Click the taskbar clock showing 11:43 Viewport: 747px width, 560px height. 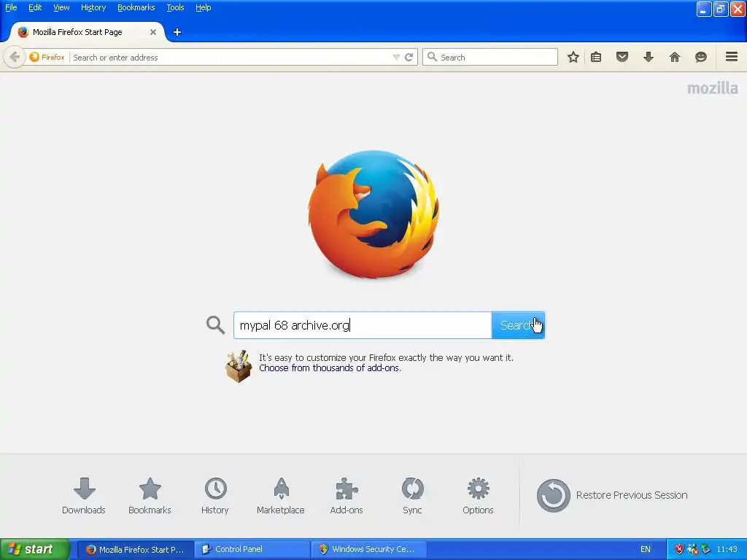point(727,549)
